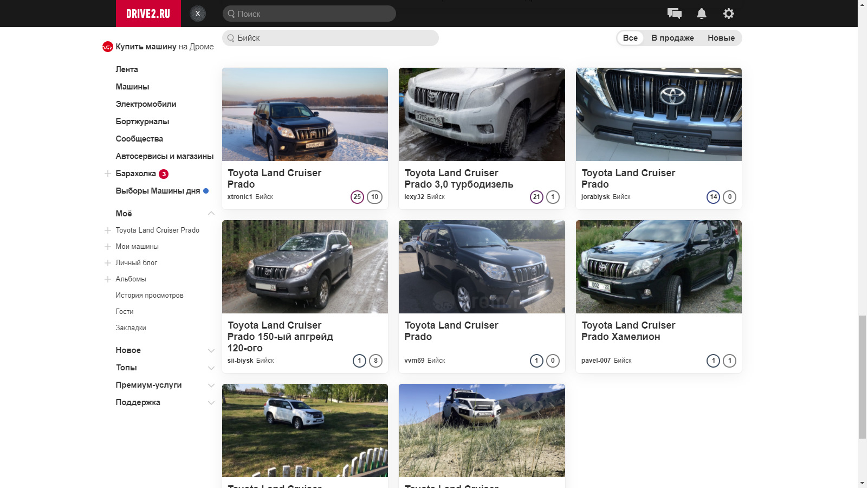
Task: Close the sidebar with the X button
Action: coord(198,14)
